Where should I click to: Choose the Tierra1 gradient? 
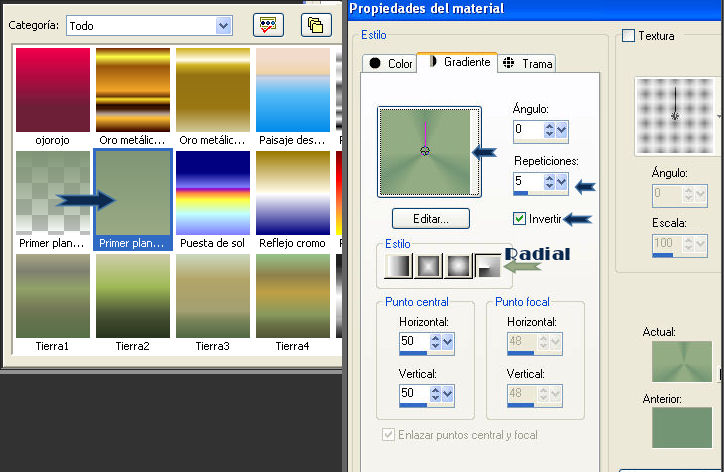(53, 296)
